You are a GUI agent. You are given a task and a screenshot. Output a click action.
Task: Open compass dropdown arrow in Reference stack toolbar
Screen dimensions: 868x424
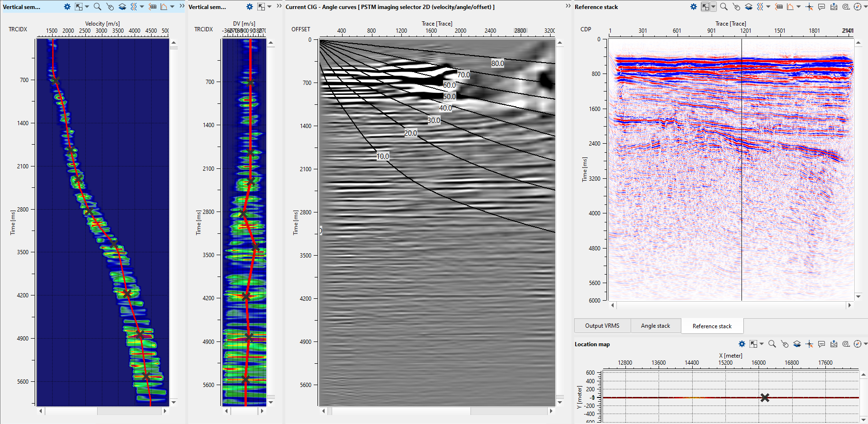(865, 7)
